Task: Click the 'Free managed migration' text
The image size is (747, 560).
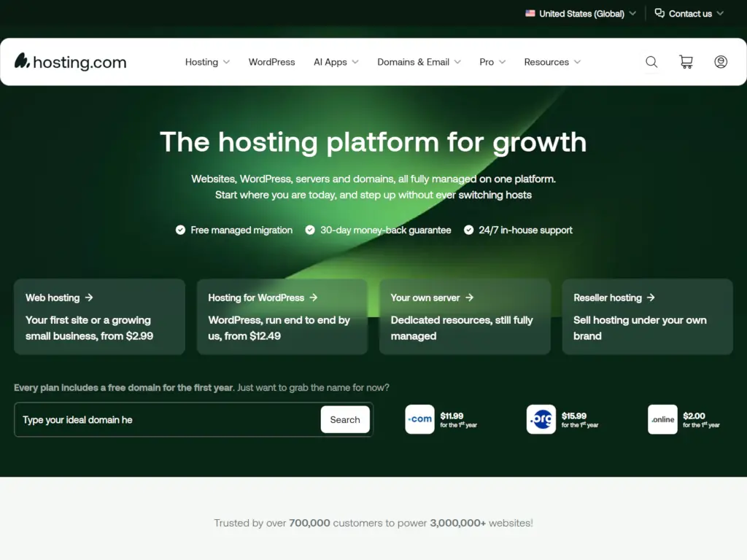Action: click(241, 230)
